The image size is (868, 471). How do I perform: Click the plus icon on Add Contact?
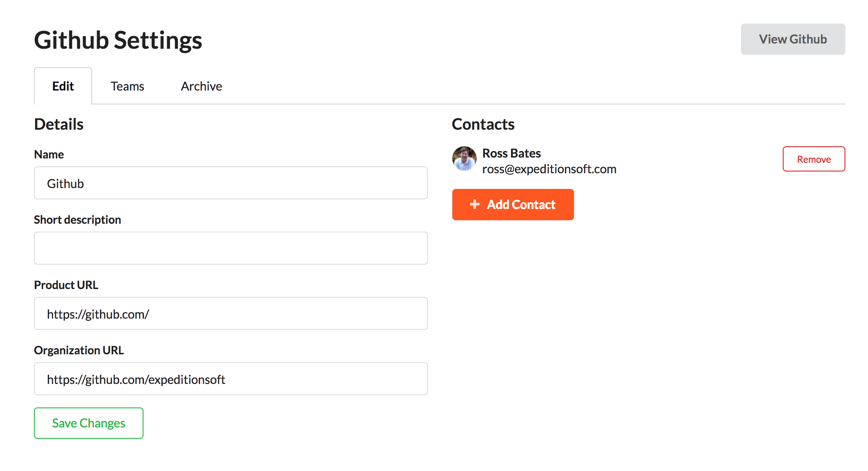point(474,204)
